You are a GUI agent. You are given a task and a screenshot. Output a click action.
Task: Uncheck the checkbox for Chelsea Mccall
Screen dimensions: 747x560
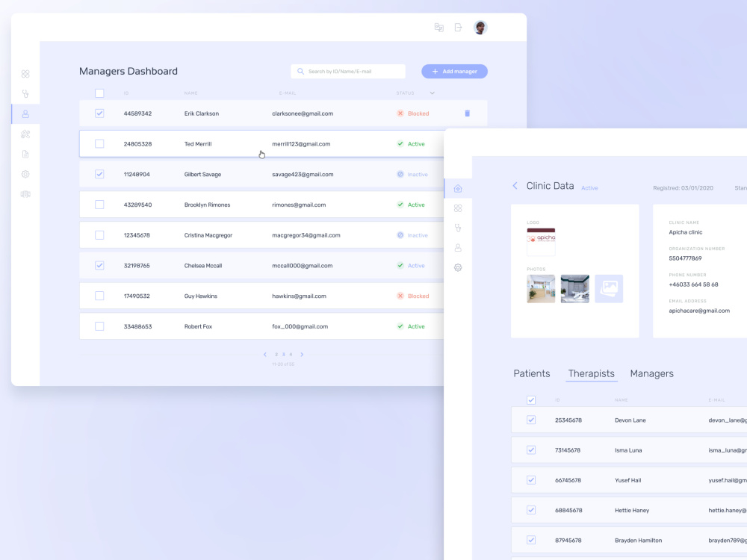[99, 266]
